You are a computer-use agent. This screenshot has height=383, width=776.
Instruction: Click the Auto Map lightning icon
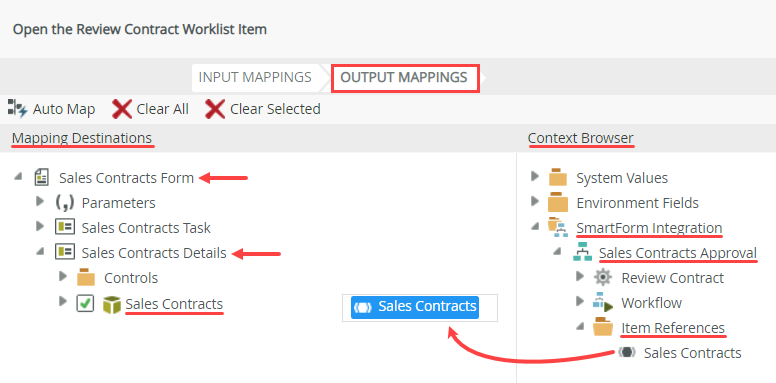[x=18, y=109]
